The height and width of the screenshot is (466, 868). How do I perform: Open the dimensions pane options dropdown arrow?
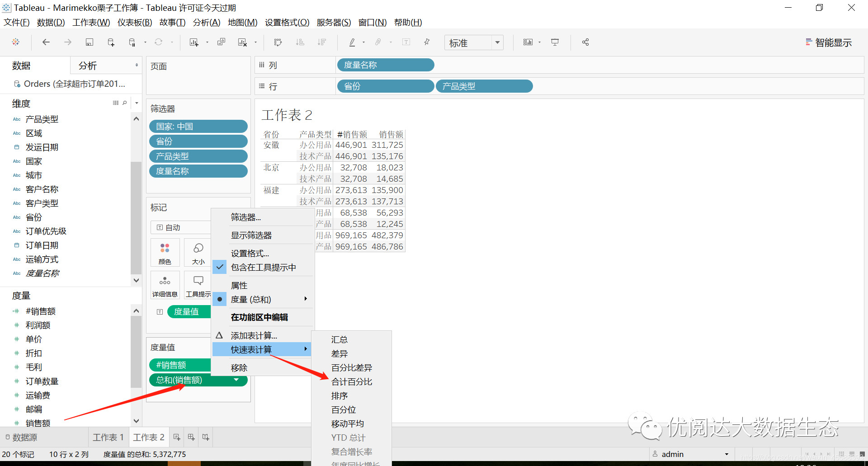(137, 103)
